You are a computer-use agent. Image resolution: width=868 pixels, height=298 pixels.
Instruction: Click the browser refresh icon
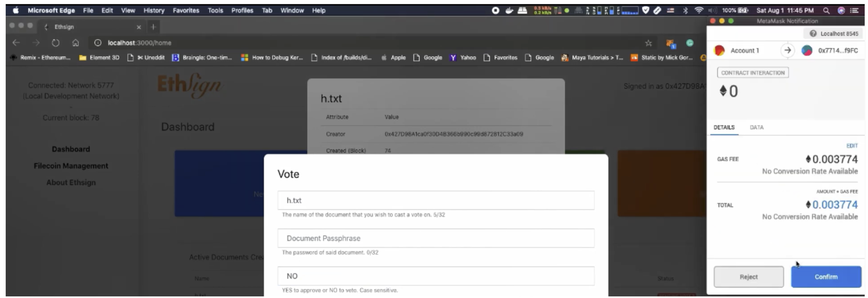tap(56, 43)
